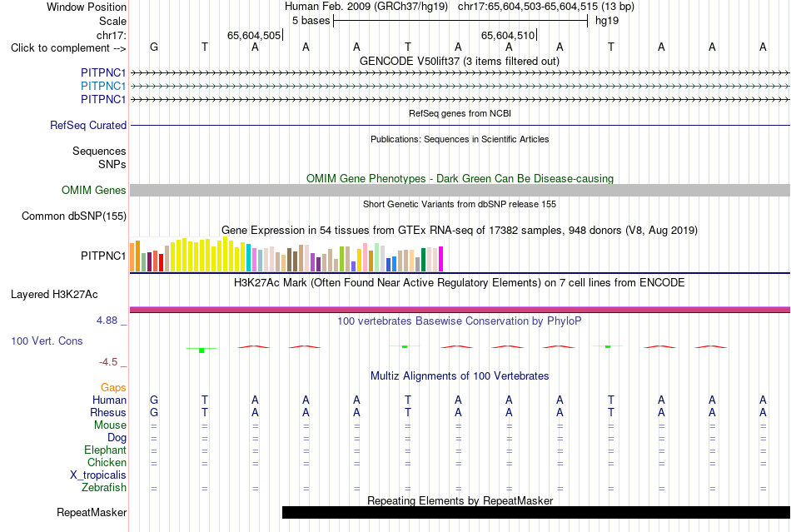Click the G base in the Rhesus alignment row
This screenshot has height=532, width=791.
tap(154, 412)
